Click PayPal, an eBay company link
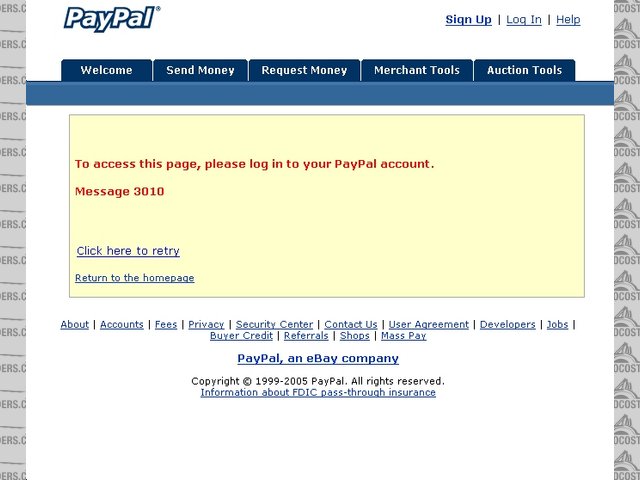Image resolution: width=640 pixels, height=480 pixels. 318,358
